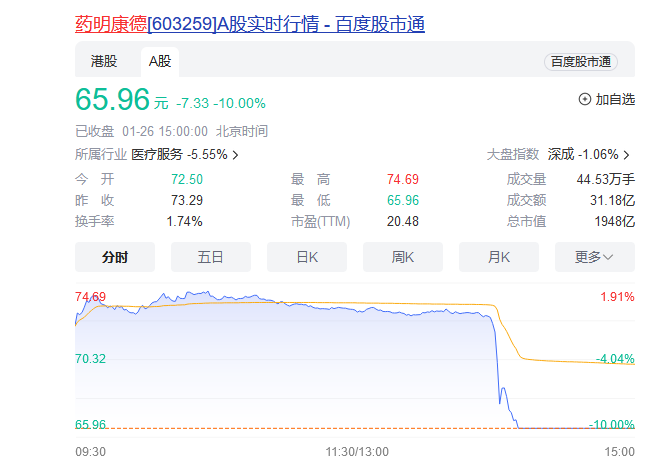
Task: Switch to the 日K chart tab
Action: coord(307,257)
